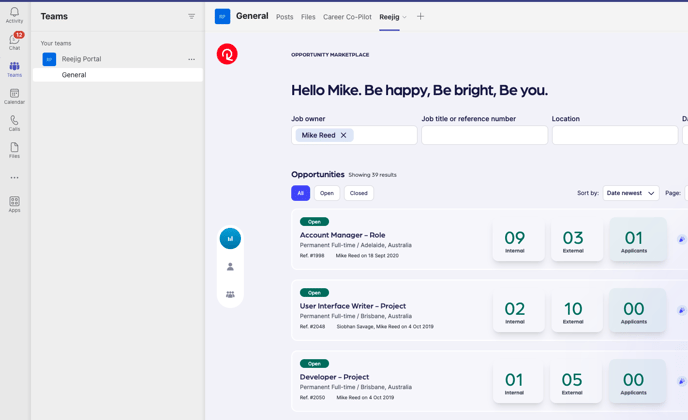Filter opportunities by Closed status
The width and height of the screenshot is (688, 420).
pos(358,193)
